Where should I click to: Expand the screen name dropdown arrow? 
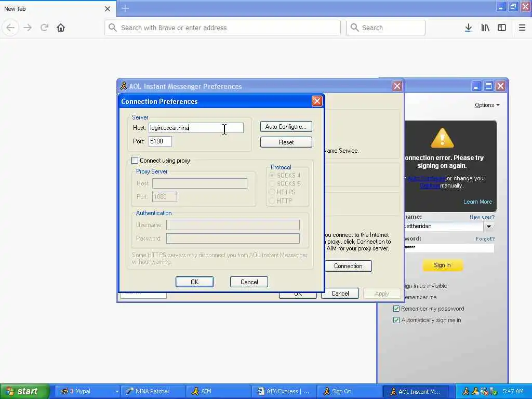488,227
